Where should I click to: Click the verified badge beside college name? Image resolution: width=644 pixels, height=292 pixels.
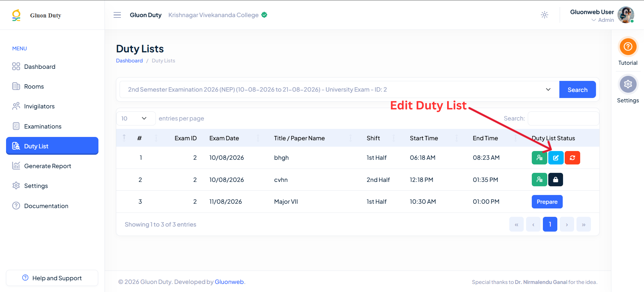click(264, 15)
